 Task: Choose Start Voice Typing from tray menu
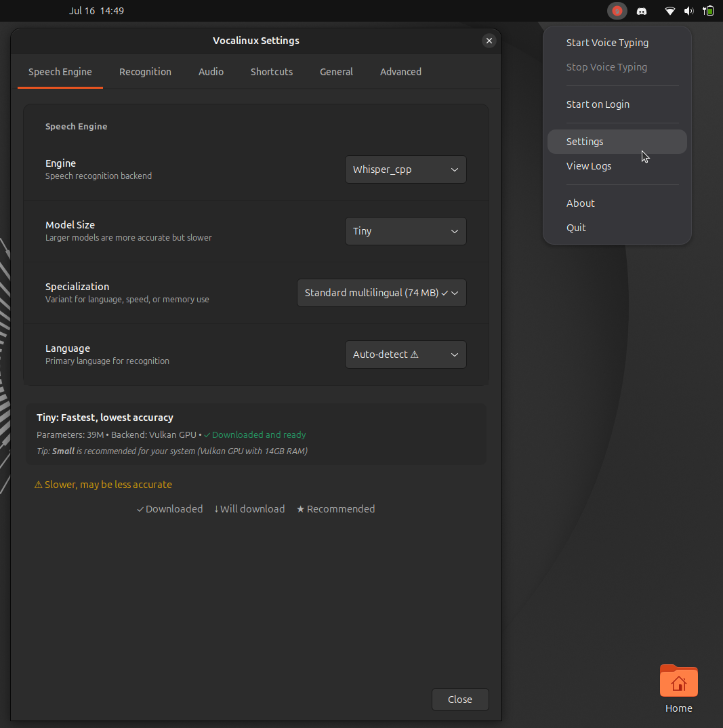click(617, 43)
